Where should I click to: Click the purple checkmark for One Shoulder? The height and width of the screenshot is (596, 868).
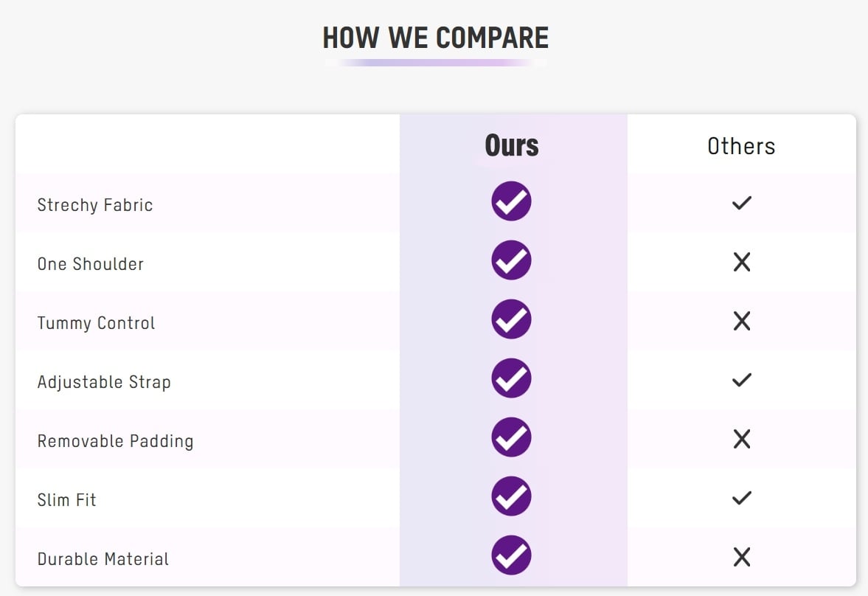(511, 260)
